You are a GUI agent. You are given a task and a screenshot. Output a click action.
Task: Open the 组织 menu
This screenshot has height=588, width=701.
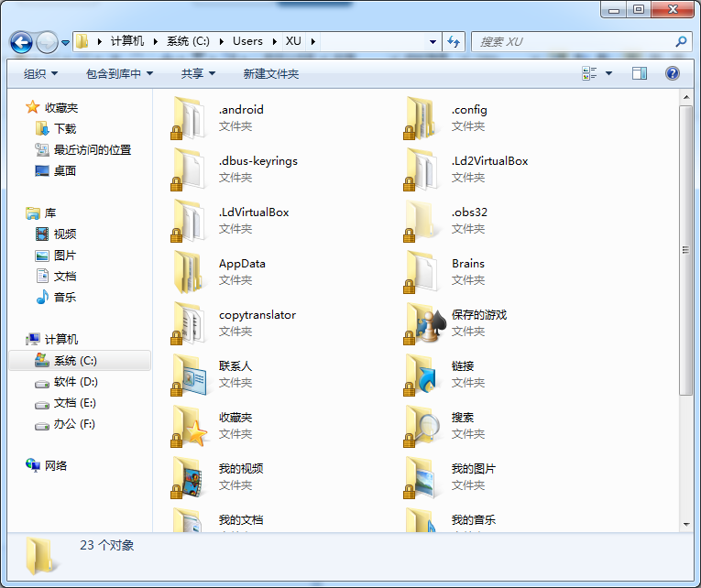[40, 73]
